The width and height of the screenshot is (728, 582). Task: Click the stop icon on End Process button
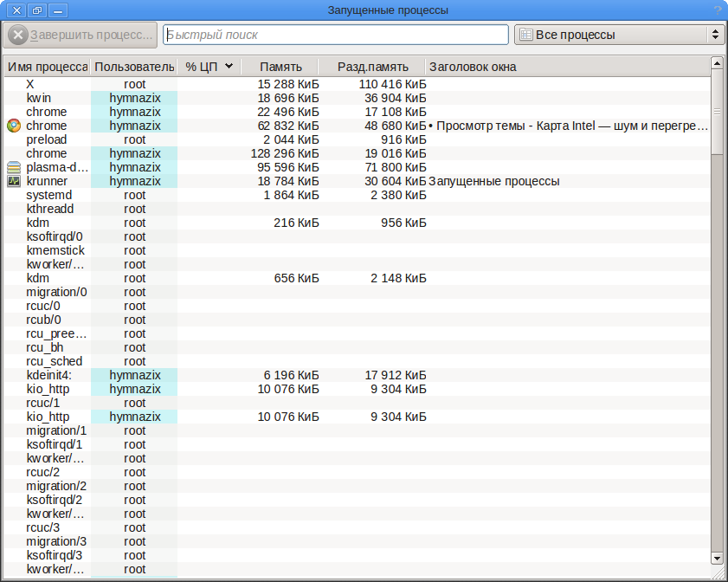[x=18, y=36]
